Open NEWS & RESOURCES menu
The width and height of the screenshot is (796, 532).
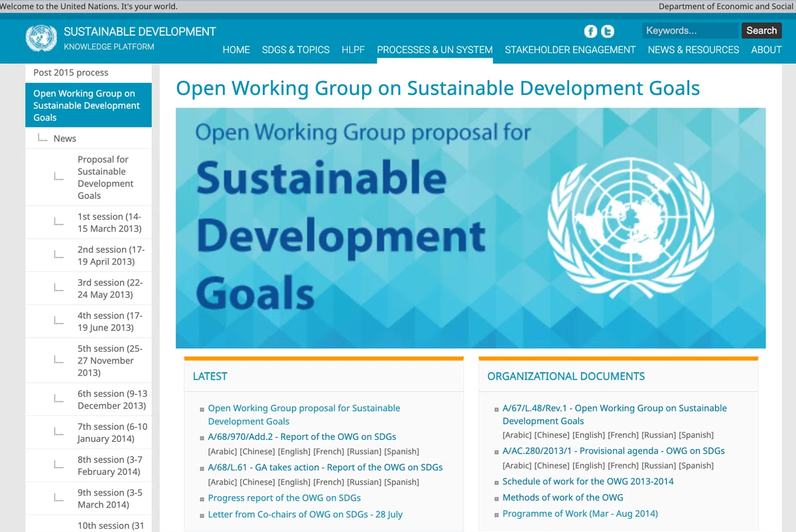pyautogui.click(x=693, y=50)
